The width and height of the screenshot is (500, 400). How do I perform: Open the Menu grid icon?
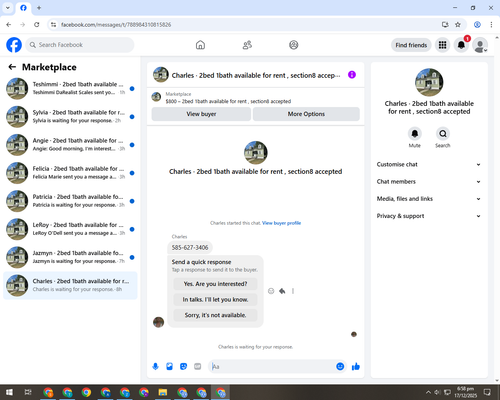pos(442,45)
